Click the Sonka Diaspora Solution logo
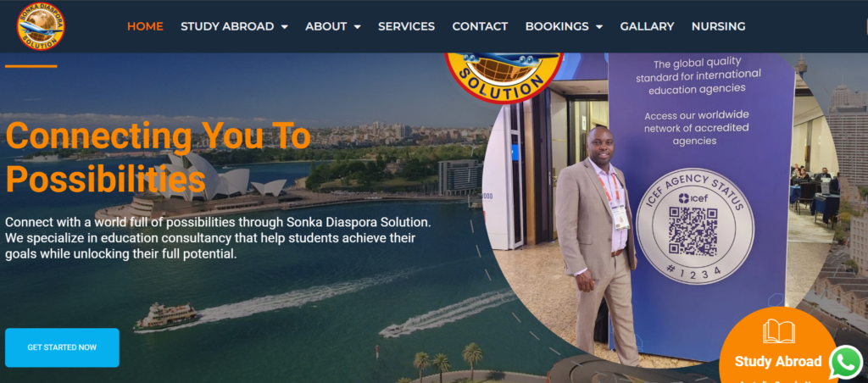Screen dimensions: 868x383 (x=41, y=26)
